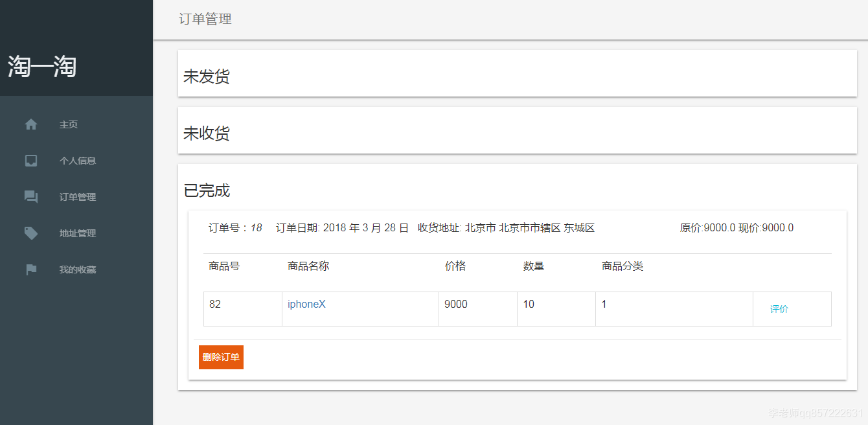Open the iphoneX product link

point(306,304)
